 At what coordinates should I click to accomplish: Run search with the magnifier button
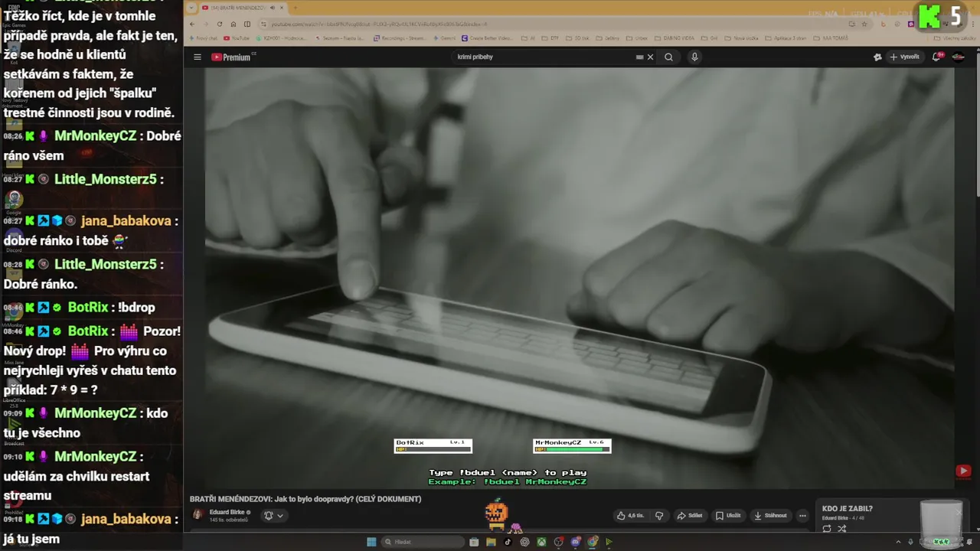[668, 57]
